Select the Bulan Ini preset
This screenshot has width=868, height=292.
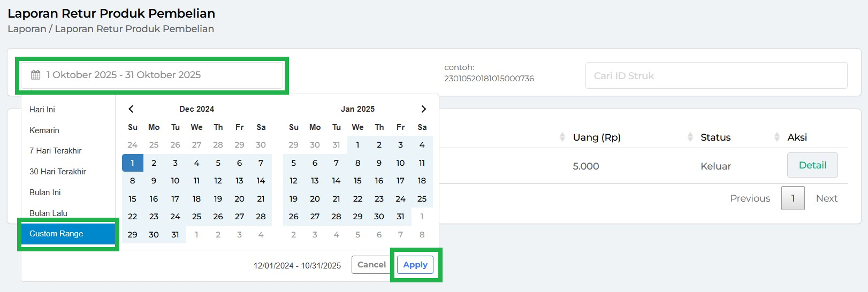45,193
